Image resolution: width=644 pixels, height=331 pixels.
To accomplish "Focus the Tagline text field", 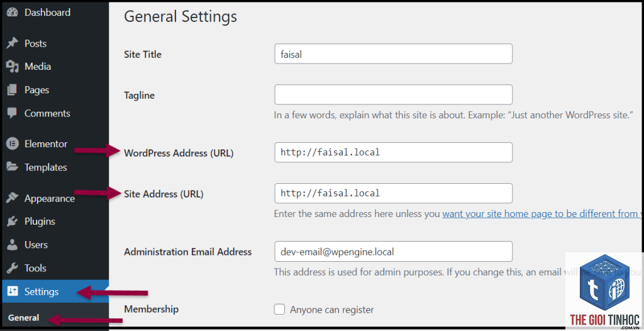I will (x=393, y=94).
